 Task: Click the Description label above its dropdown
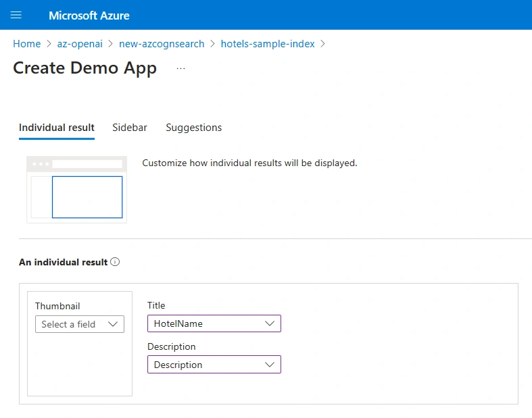coord(171,346)
